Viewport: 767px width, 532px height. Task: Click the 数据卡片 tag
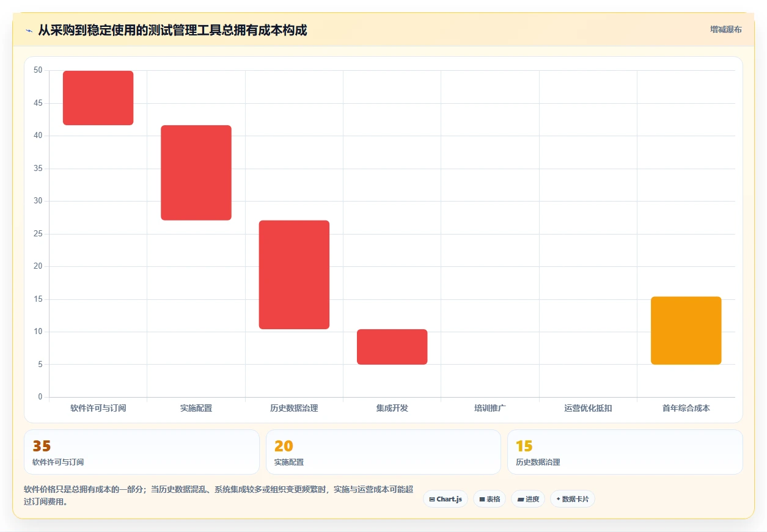(573, 499)
